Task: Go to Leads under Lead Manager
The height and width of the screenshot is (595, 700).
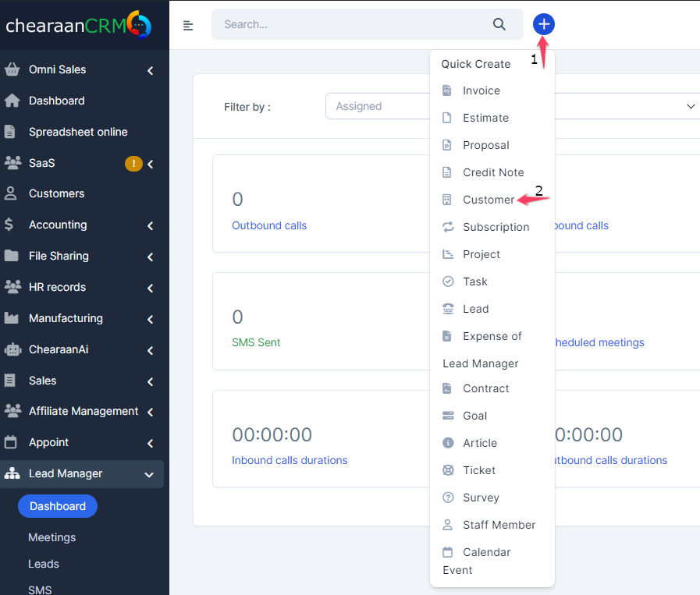Action: (44, 564)
